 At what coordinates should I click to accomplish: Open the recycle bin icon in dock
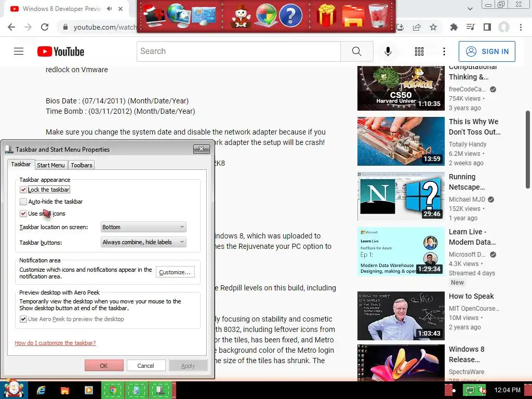coord(378,16)
